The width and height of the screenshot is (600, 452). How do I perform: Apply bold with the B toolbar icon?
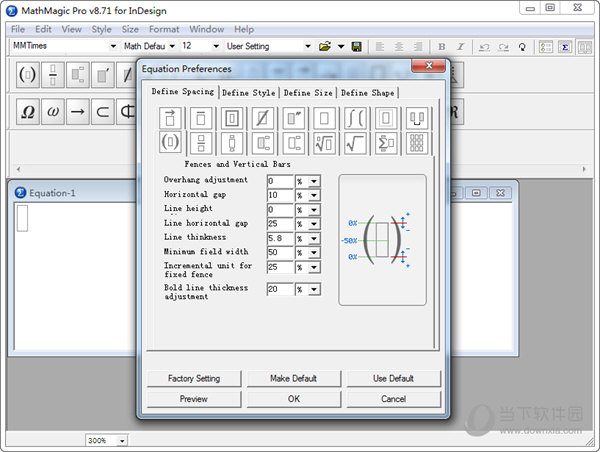click(442, 47)
